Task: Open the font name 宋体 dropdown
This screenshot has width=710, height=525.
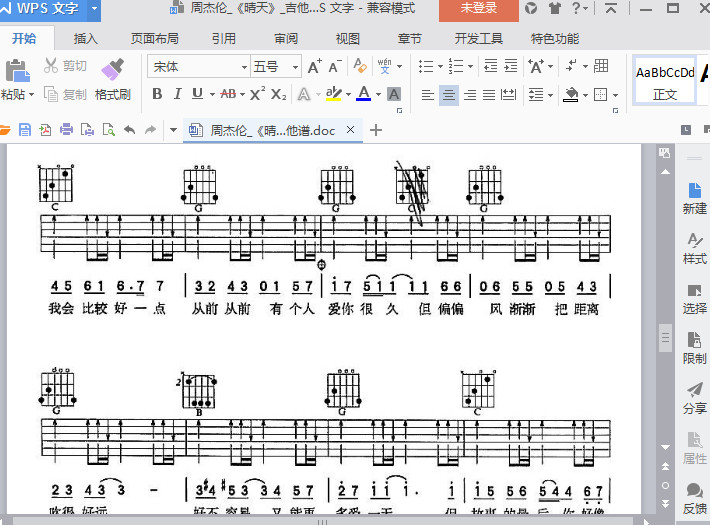Action: pyautogui.click(x=244, y=67)
